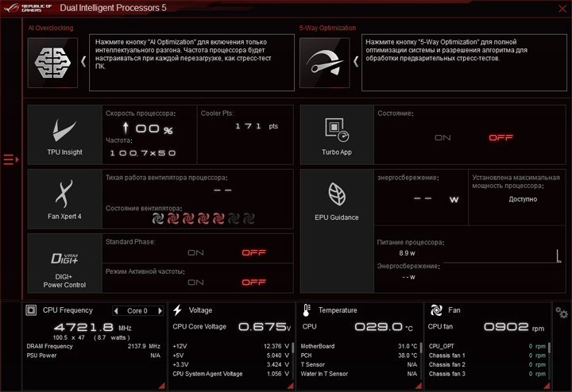The image size is (572, 392).
Task: Click the ROG Republic of Gamers logo
Action: tap(28, 8)
